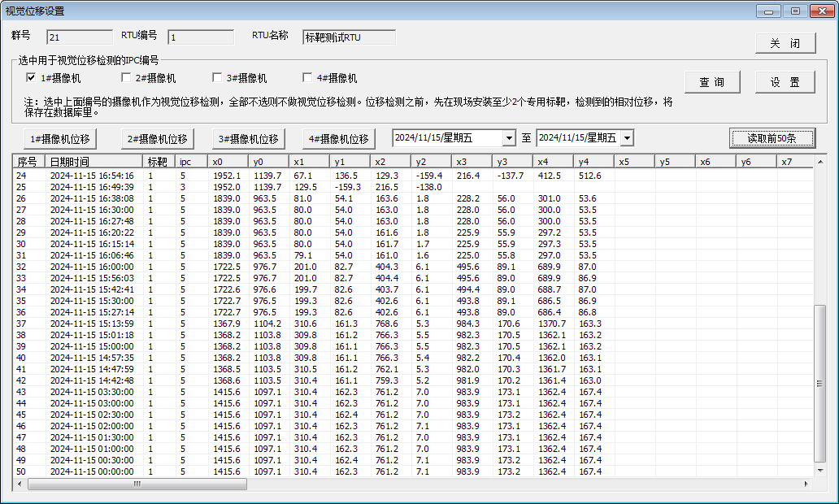Load records with 读取前50条 button

[772, 138]
